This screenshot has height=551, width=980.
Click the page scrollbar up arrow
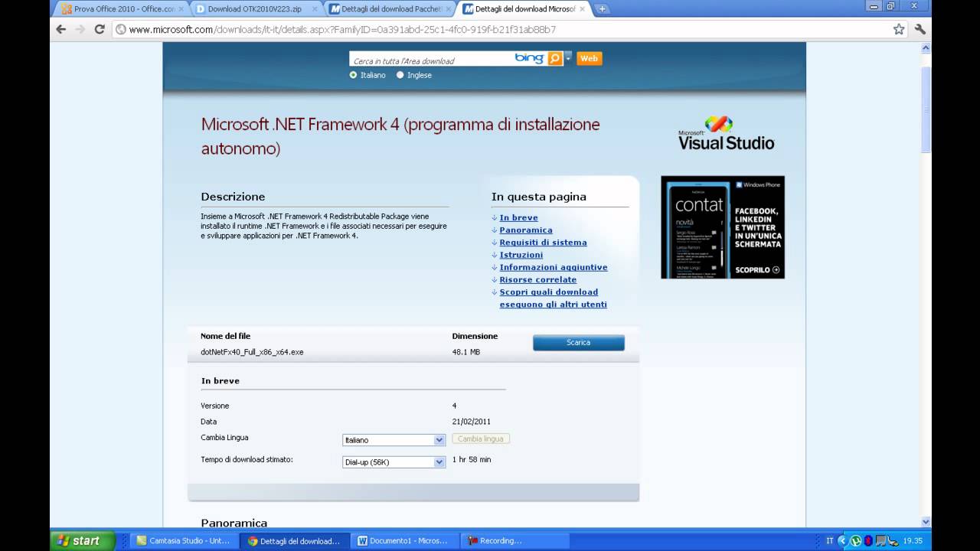[926, 47]
